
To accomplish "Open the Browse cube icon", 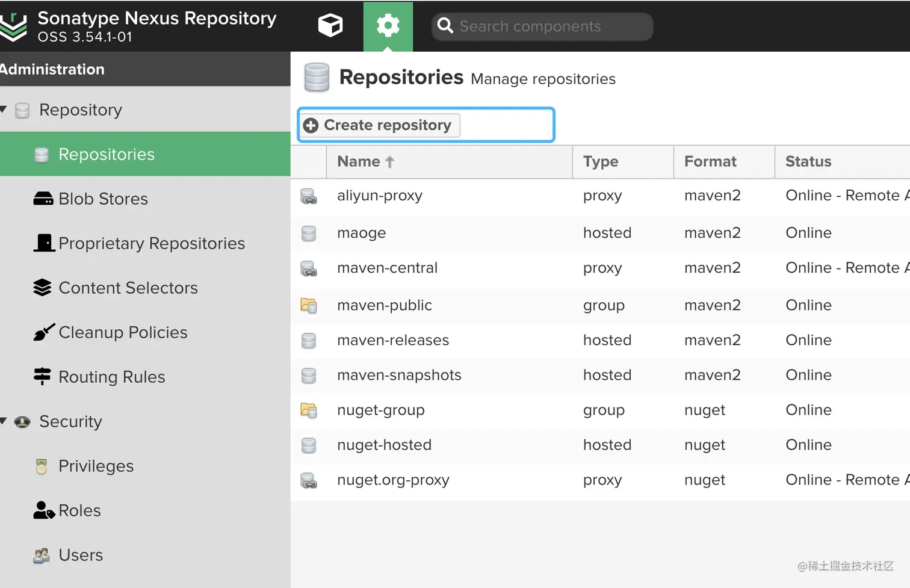I will [x=330, y=26].
